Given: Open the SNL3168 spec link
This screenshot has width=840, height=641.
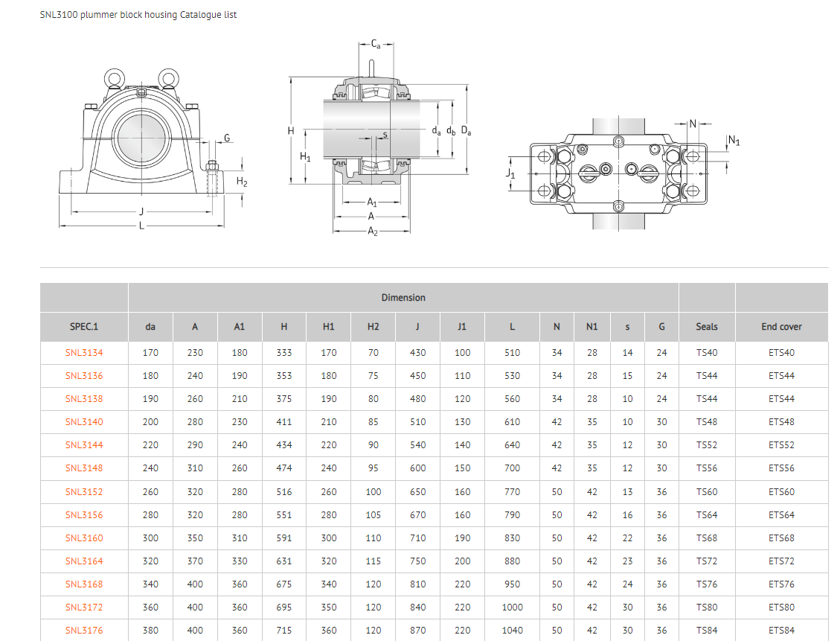Looking at the screenshot, I should coord(84,584).
